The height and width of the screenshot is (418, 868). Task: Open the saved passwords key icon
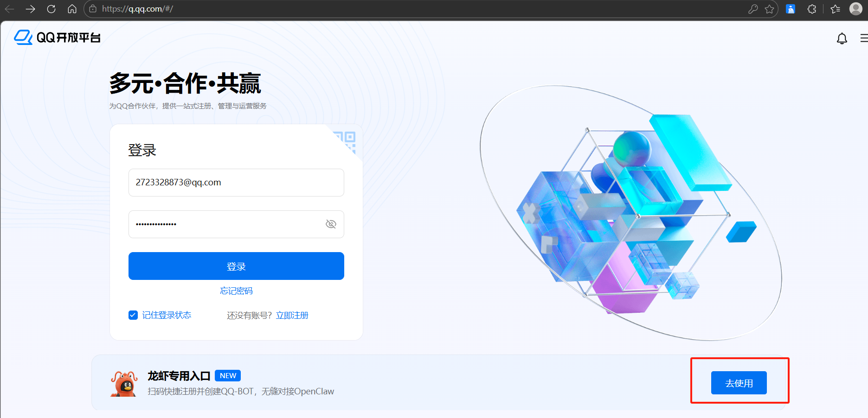pyautogui.click(x=753, y=9)
